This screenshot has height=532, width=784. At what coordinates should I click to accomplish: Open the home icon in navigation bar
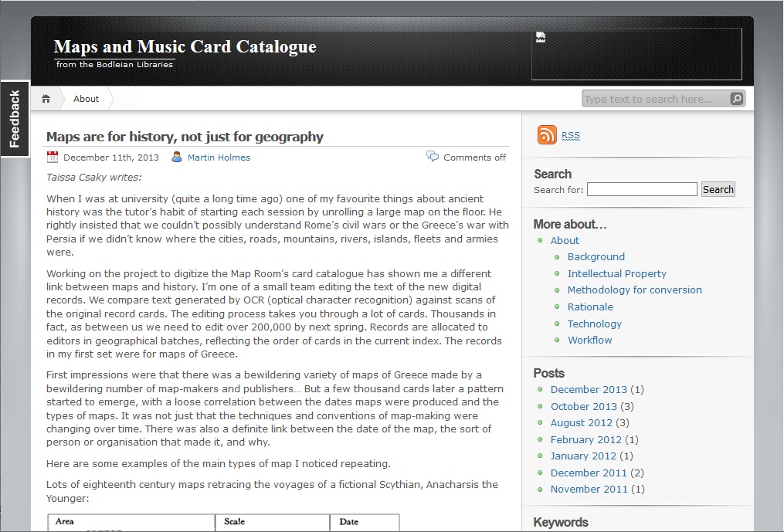[46, 99]
